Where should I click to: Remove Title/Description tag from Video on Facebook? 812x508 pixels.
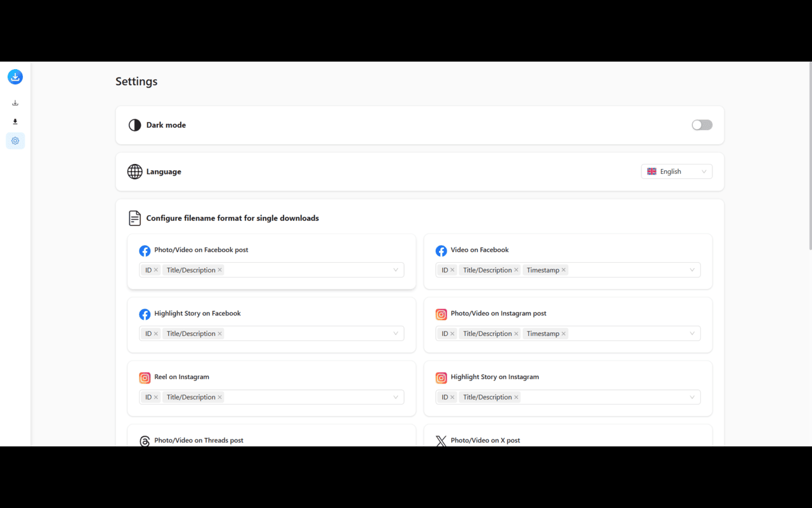[516, 270]
